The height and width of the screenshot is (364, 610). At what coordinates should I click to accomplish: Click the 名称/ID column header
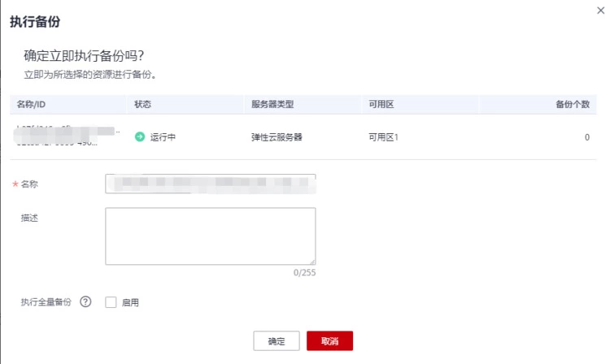coord(36,105)
